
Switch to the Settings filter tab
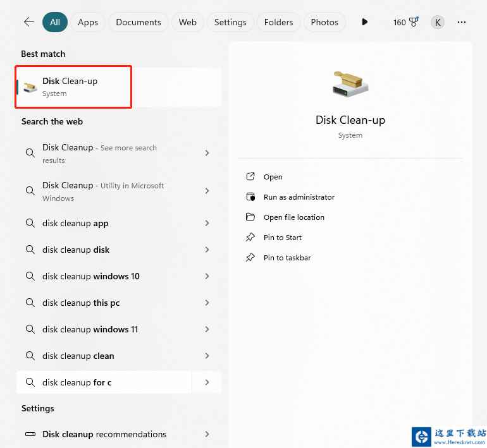230,22
